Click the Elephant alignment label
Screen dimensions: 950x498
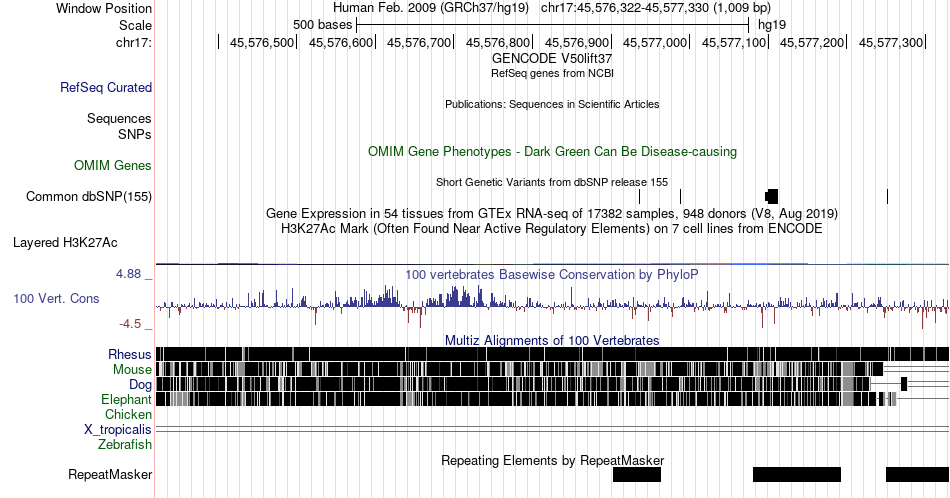(x=126, y=399)
